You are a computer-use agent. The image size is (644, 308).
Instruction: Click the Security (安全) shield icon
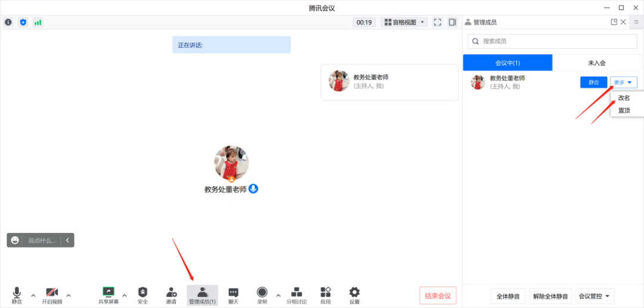tap(143, 293)
